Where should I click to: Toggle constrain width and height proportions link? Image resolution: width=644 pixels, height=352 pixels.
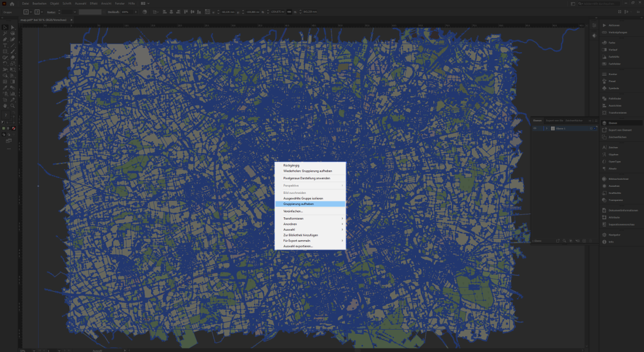click(x=289, y=12)
